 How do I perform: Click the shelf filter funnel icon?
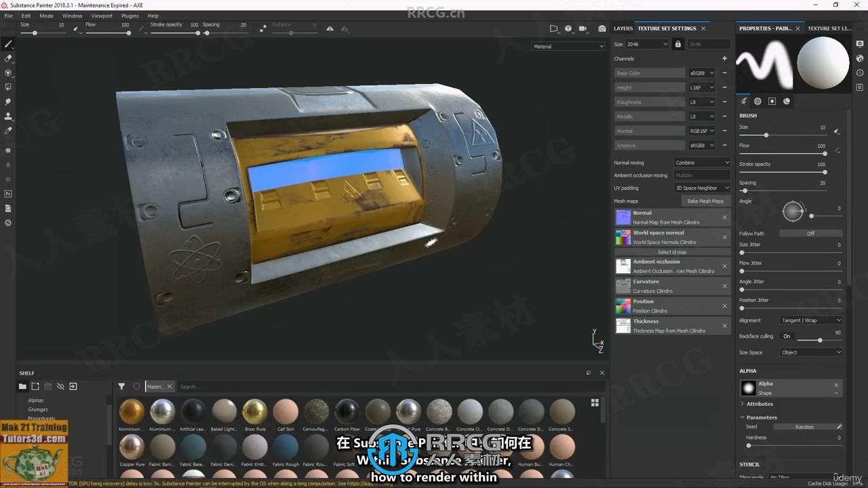(121, 386)
